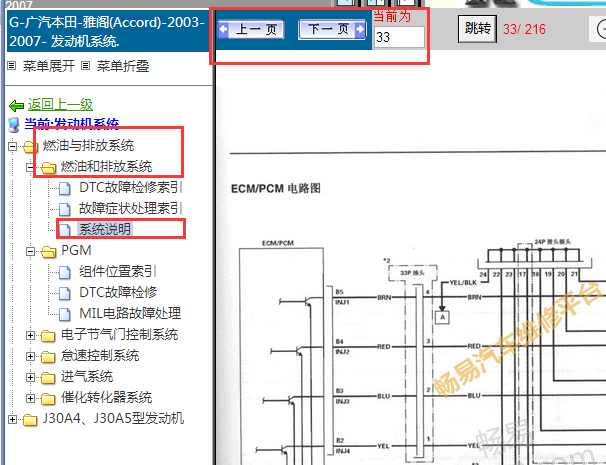The width and height of the screenshot is (606, 465).
Task: Select 电子节气门控制系统 folder
Action: pos(119,334)
